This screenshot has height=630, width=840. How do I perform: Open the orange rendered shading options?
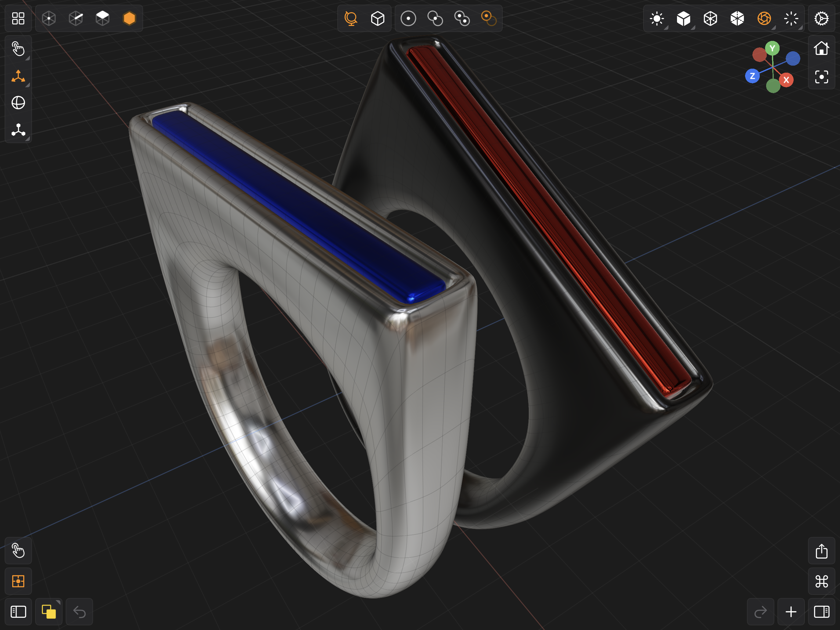click(x=764, y=18)
